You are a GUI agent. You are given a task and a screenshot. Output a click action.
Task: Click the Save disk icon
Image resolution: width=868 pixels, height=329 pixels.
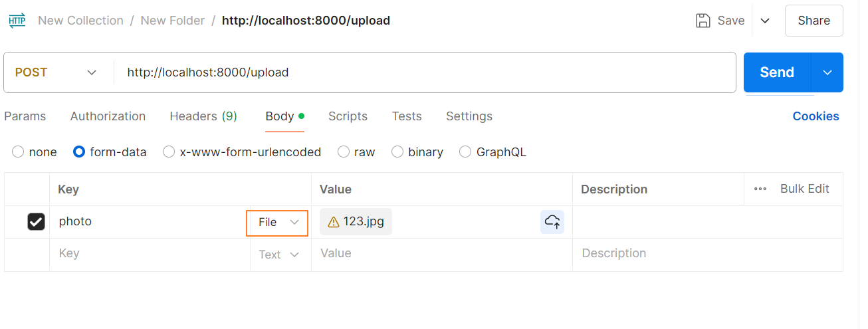point(703,21)
